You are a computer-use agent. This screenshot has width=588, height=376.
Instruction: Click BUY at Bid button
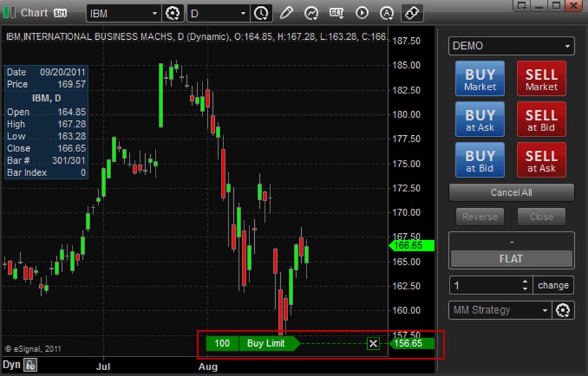click(x=480, y=160)
